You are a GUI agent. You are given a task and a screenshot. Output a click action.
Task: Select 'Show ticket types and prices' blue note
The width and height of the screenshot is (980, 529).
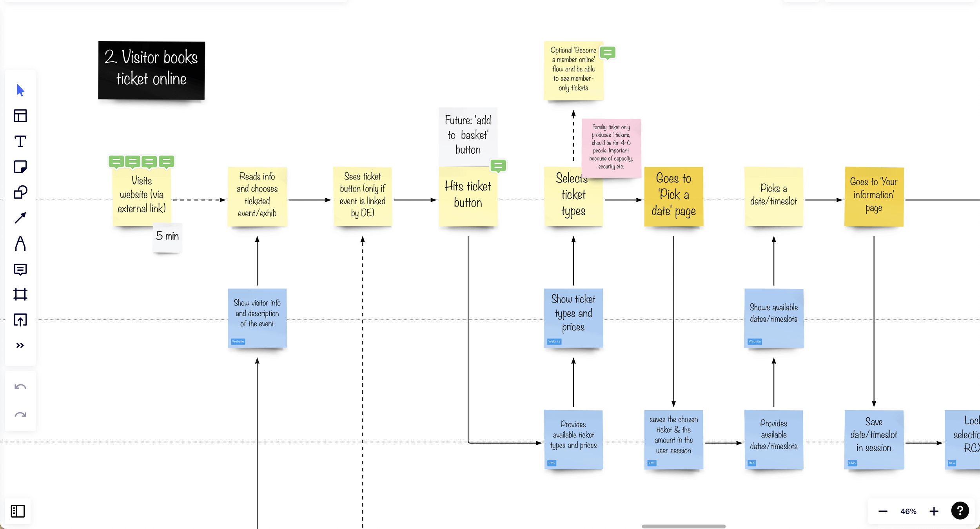point(573,318)
